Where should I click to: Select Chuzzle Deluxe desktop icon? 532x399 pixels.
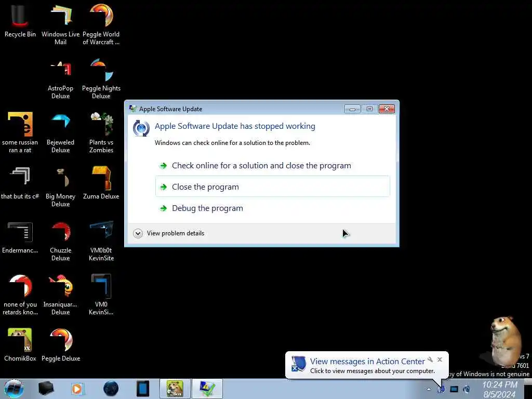[x=60, y=242]
